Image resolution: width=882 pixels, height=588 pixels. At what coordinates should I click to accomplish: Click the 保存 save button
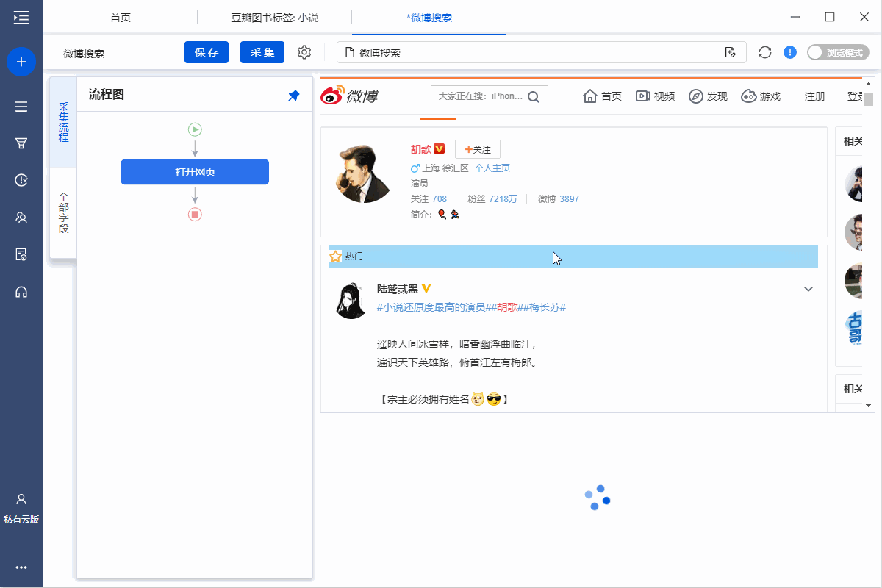tap(207, 52)
